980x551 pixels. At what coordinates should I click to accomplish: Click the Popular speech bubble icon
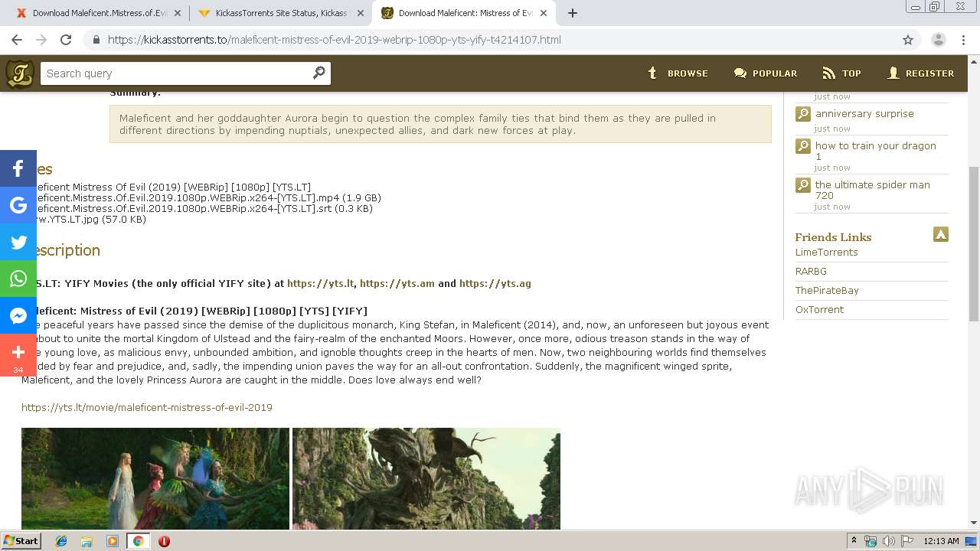740,73
